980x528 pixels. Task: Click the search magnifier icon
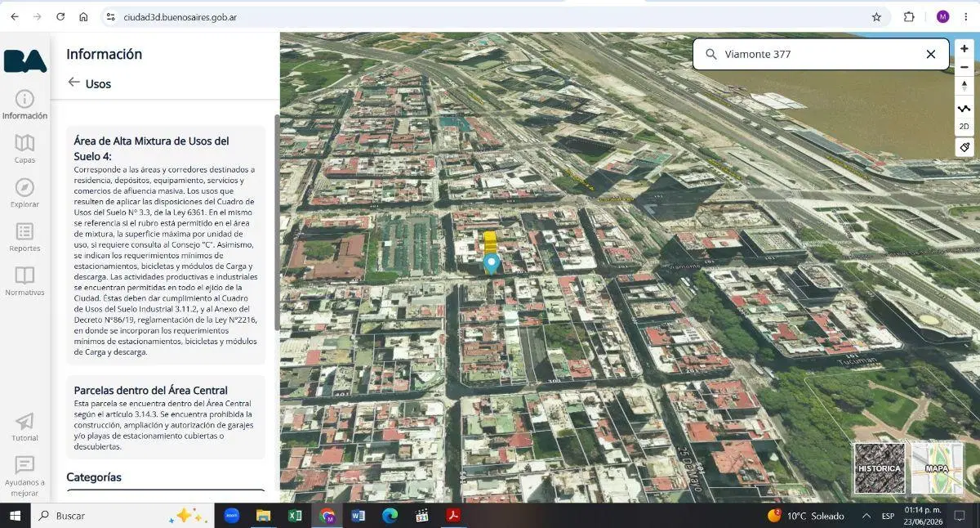pos(710,54)
